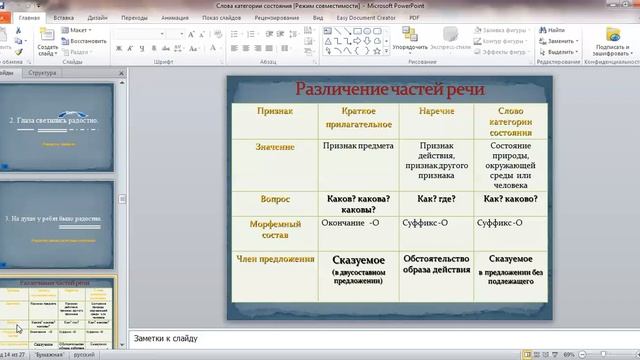640x360 pixels.
Task: Open the font name combo box arrow
Action: click(x=162, y=34)
